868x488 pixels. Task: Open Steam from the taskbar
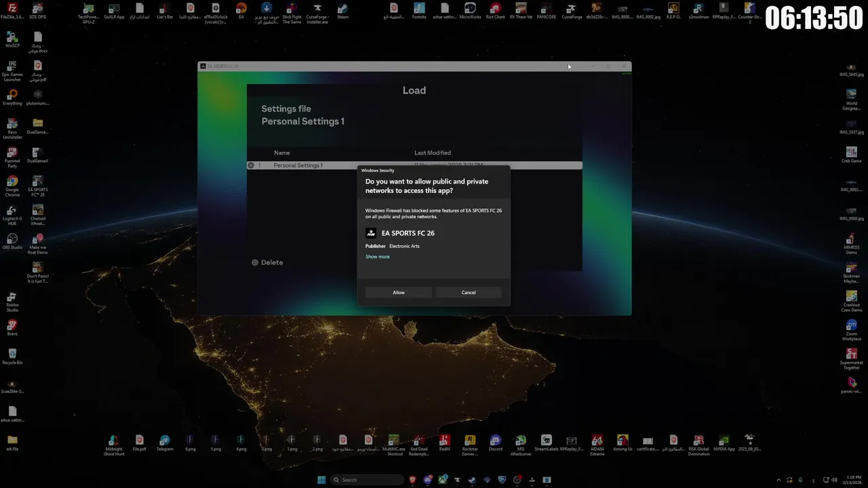pos(472,480)
